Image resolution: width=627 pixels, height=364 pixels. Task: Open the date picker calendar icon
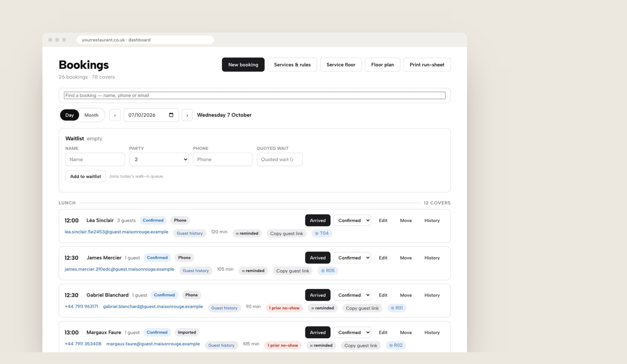171,115
